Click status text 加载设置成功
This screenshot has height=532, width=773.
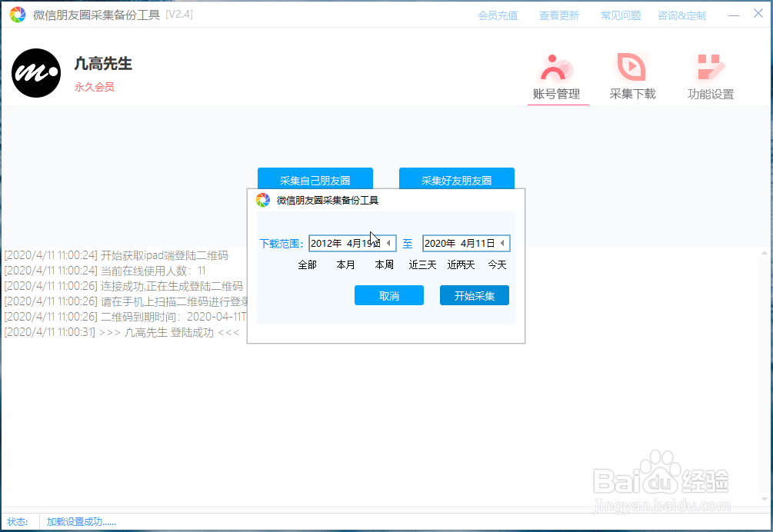[82, 522]
